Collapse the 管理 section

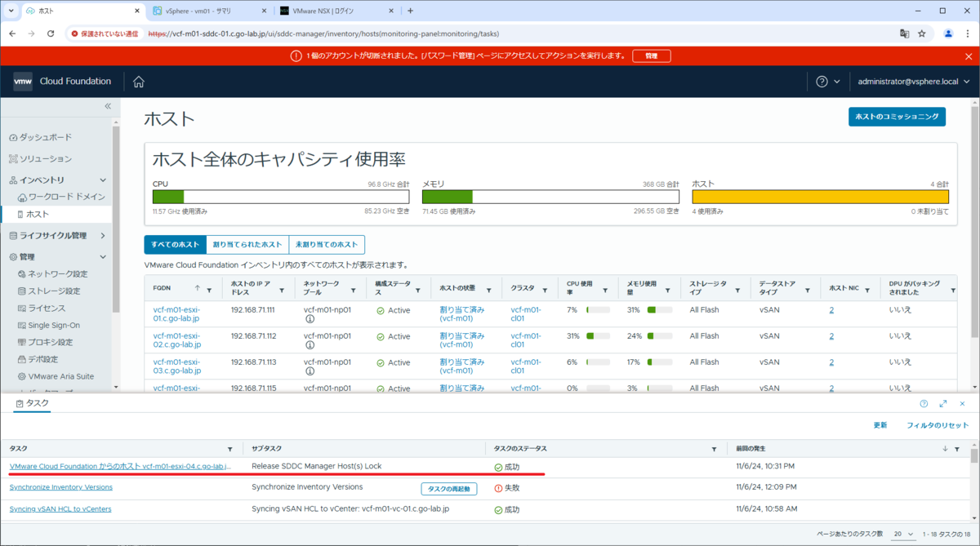point(103,257)
